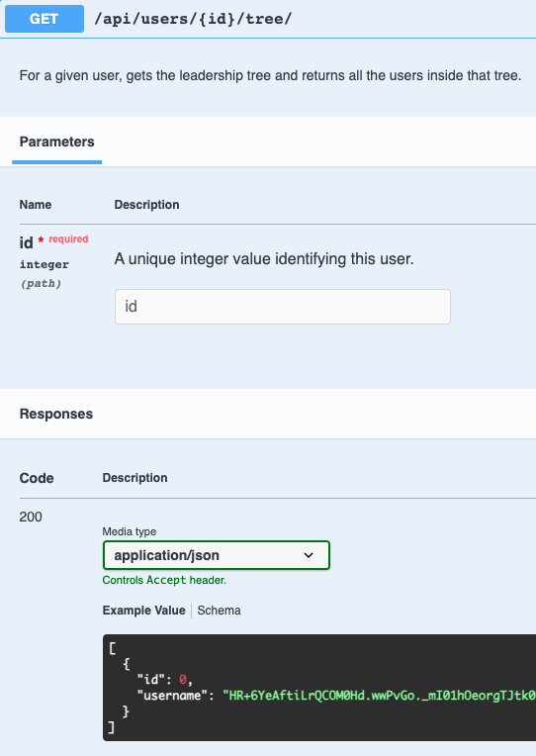The height and width of the screenshot is (756, 536).
Task: Click the parameter description text about unique integer
Action: (264, 259)
